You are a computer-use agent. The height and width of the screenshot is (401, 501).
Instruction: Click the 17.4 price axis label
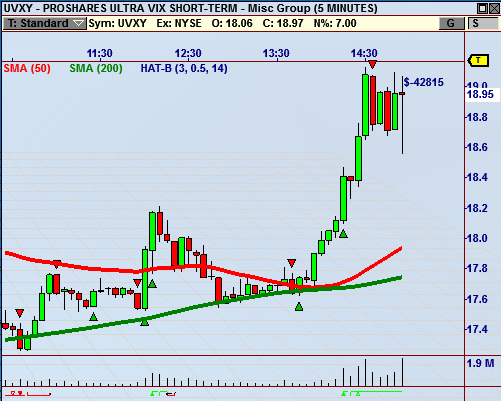click(477, 329)
